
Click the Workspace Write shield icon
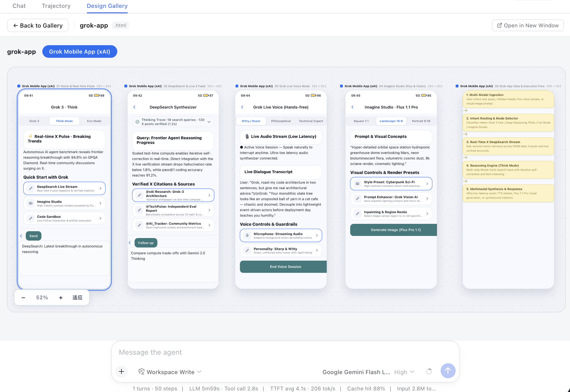click(x=141, y=372)
